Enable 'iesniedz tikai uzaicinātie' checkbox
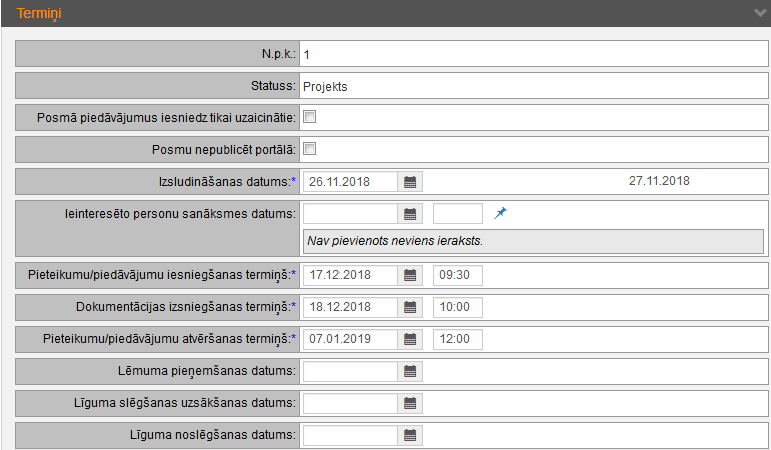This screenshot has height=450, width=771. click(x=310, y=118)
